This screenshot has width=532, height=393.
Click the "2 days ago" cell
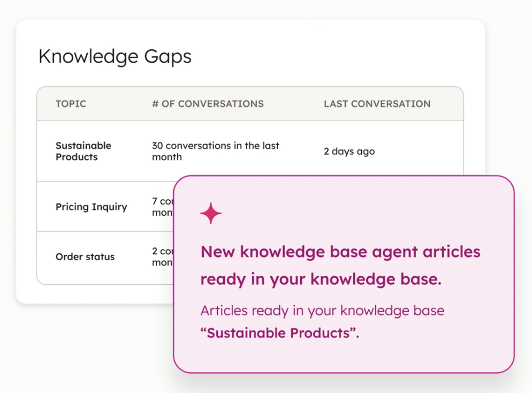pos(349,152)
